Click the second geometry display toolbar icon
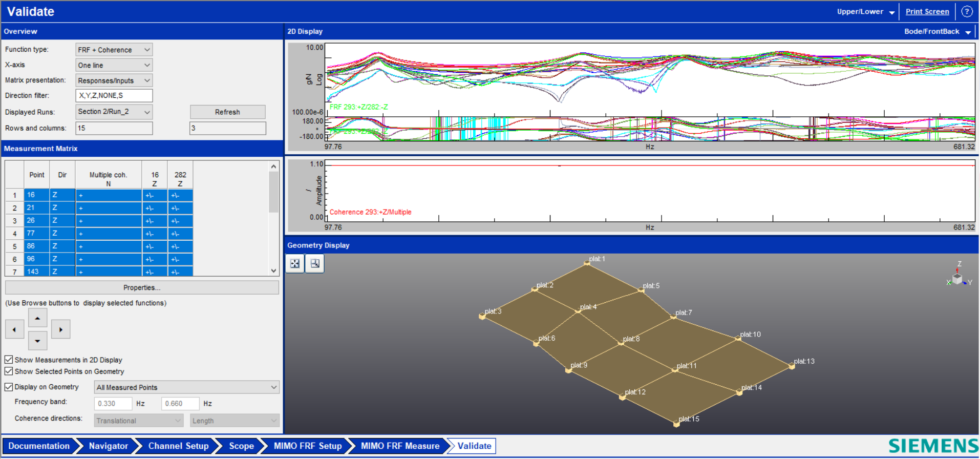This screenshot has height=459, width=980. coord(315,263)
